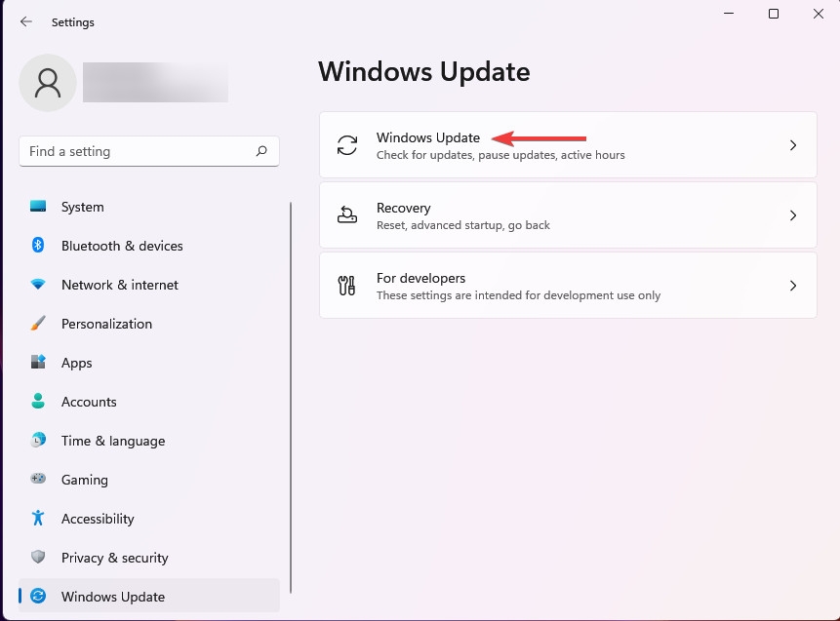The height and width of the screenshot is (621, 840).
Task: Click the Accessibility sidebar icon
Action: tap(39, 519)
